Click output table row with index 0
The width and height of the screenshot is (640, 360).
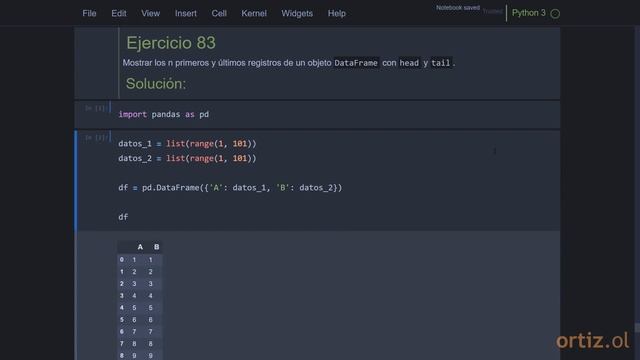140,260
